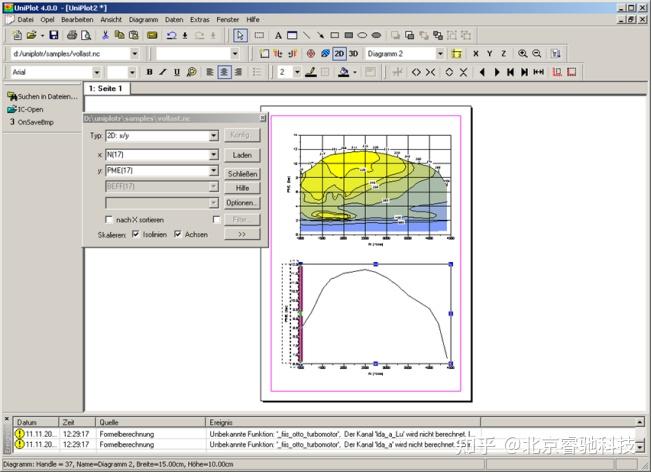Select 'Suchen in Dateien...' in the sidebar
Screen dimensions: 652x473
click(x=46, y=96)
